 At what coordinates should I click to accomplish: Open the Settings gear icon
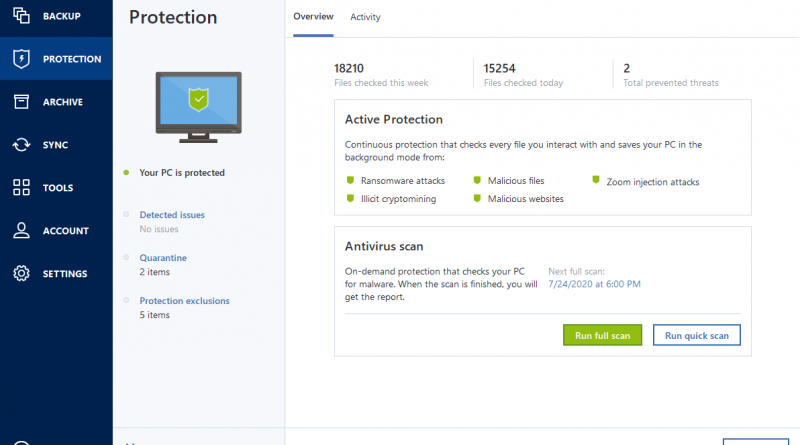pyautogui.click(x=21, y=273)
